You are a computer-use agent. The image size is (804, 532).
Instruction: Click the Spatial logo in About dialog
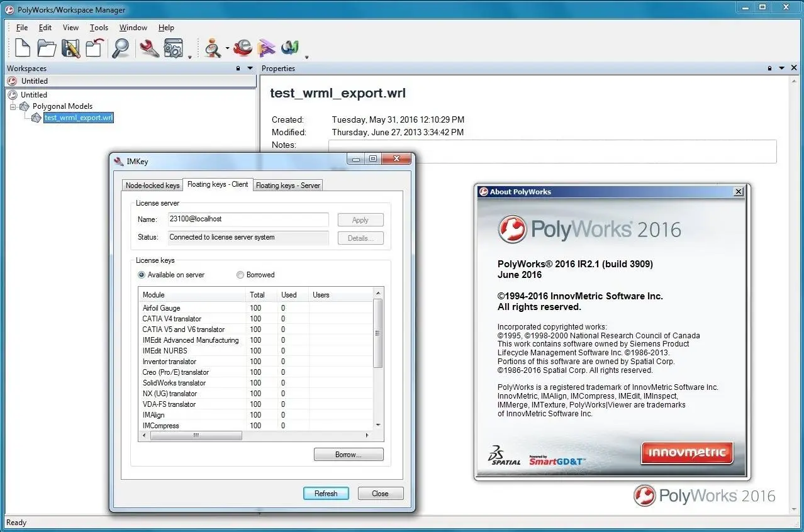click(x=505, y=456)
